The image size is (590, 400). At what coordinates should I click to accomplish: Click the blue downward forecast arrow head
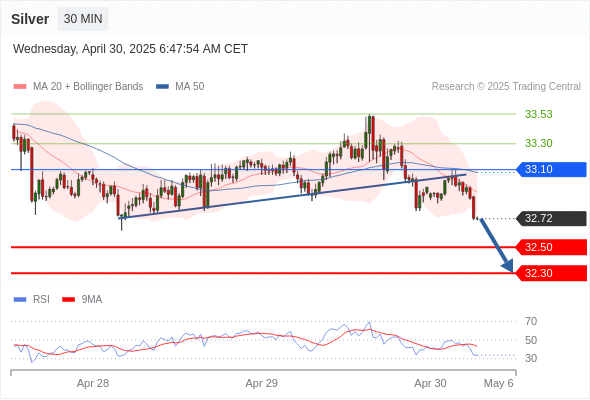pyautogui.click(x=508, y=266)
